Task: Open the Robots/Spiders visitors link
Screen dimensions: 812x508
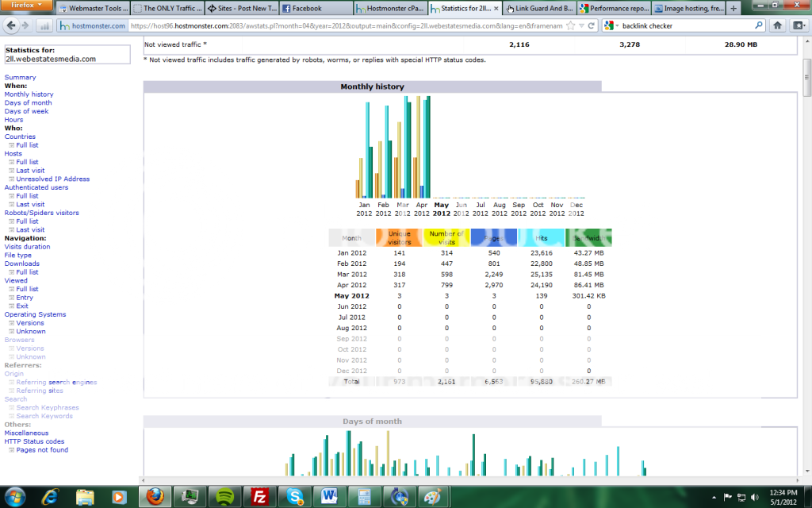Action: coord(41,213)
